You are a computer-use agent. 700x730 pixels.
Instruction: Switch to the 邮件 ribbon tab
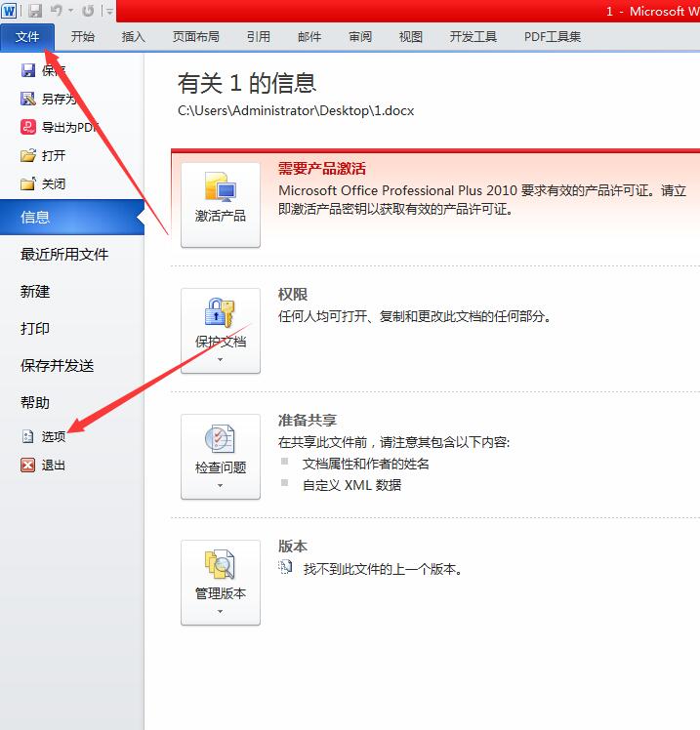[309, 37]
